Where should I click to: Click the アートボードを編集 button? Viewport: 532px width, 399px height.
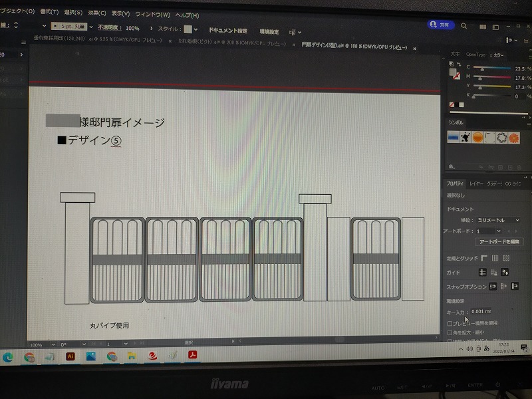499,242
